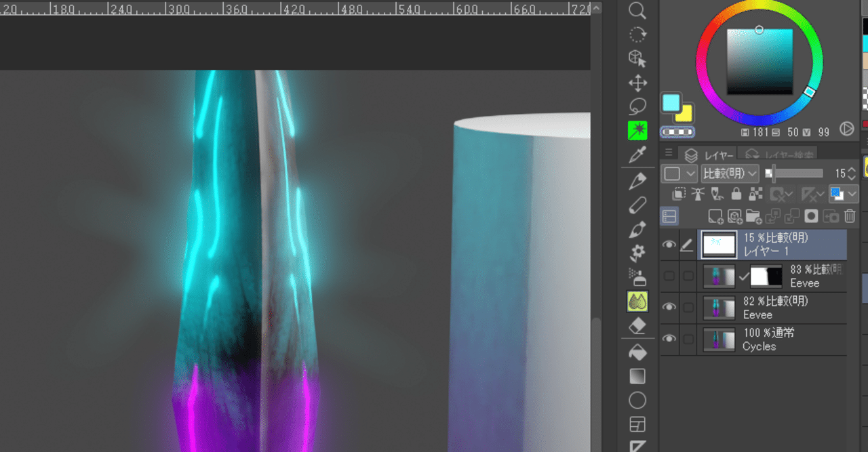Select the Pencil tool

point(637,205)
